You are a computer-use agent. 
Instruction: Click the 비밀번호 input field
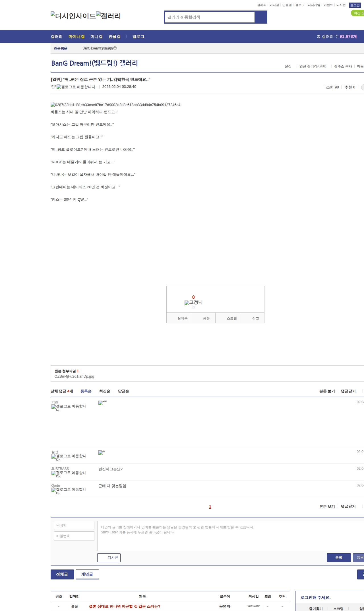(74, 536)
